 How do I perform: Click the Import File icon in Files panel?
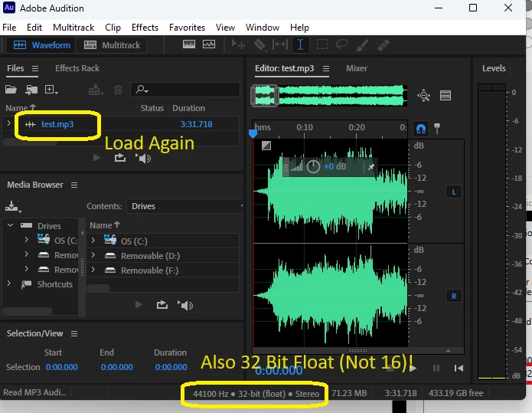pyautogui.click(x=31, y=90)
